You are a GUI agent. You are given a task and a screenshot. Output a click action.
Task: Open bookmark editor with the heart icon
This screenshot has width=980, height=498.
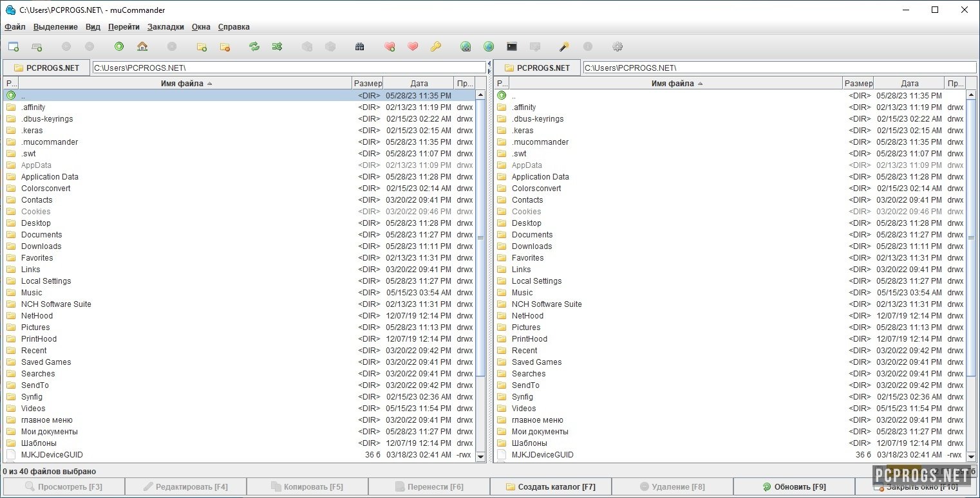(413, 46)
